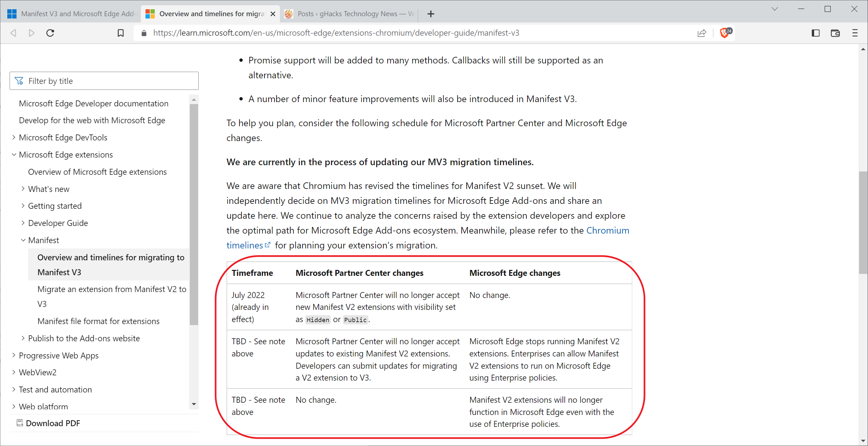This screenshot has height=446, width=868.
Task: Click the collections/wallet icon in toolbar
Action: click(x=836, y=32)
